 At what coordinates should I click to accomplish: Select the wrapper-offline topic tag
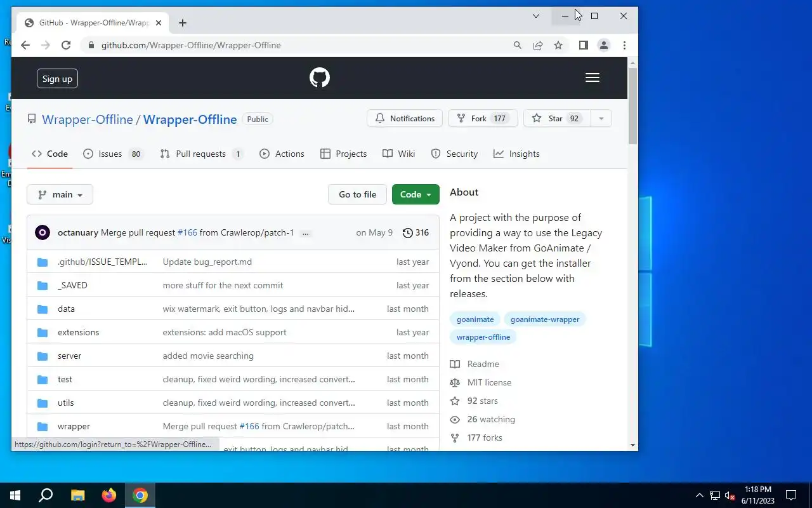coord(483,337)
